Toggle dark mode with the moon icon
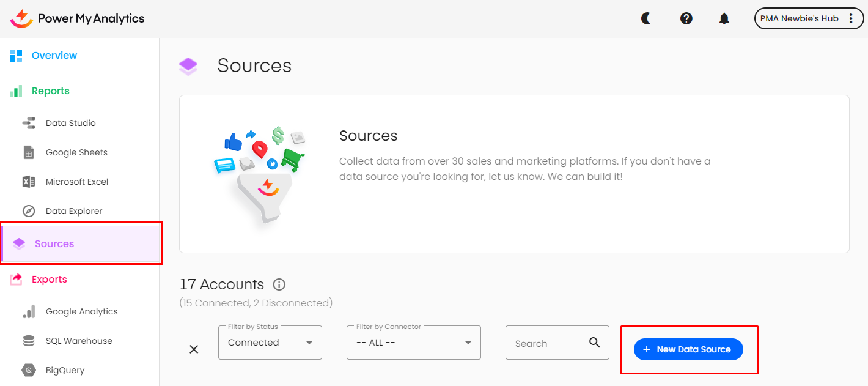 tap(646, 18)
